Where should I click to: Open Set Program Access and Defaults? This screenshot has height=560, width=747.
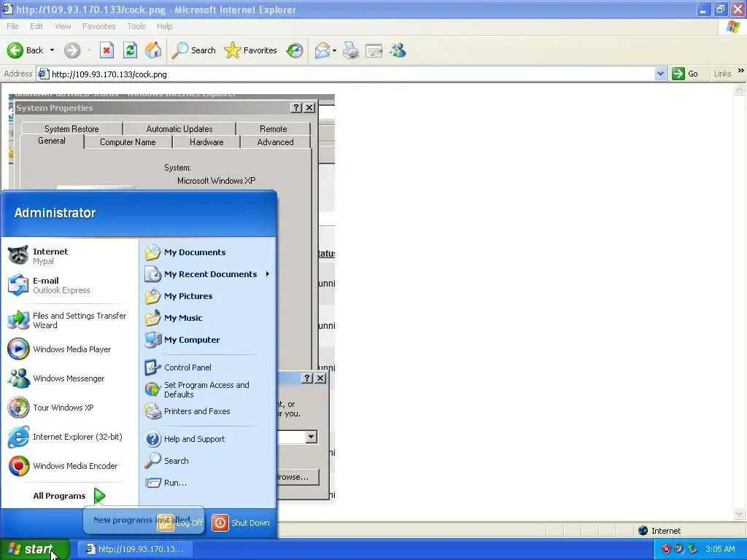(x=208, y=389)
